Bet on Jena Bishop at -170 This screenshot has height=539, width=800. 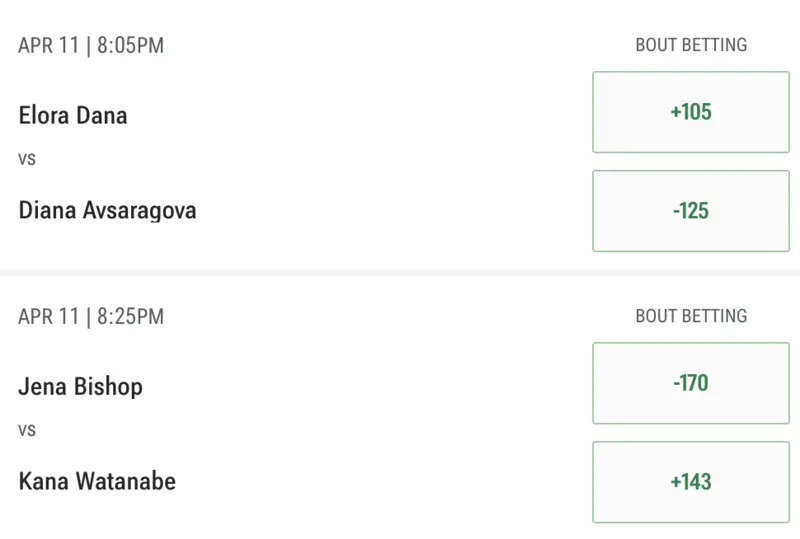(x=691, y=383)
